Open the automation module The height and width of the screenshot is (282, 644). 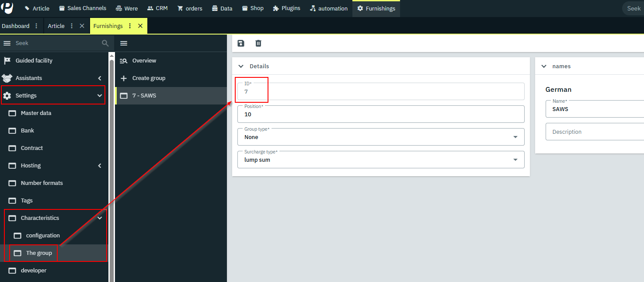pyautogui.click(x=328, y=8)
